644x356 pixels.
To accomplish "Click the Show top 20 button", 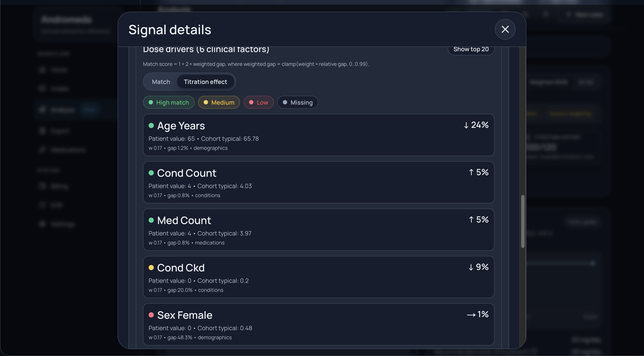I will [x=471, y=50].
